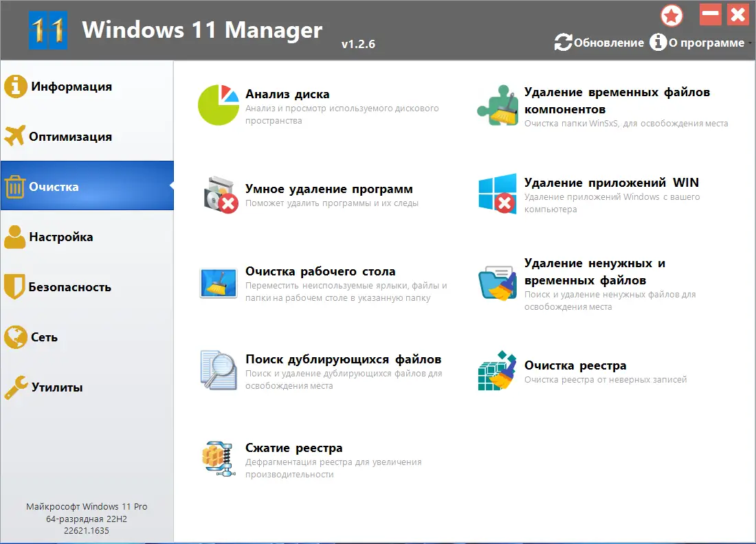
Task: Open the Сжатие реестра defragmenter
Action: click(x=292, y=448)
